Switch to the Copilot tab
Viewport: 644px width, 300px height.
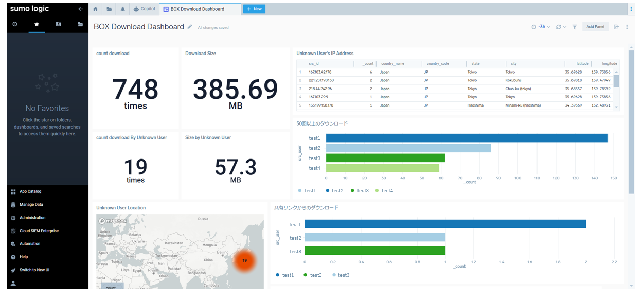click(x=144, y=9)
